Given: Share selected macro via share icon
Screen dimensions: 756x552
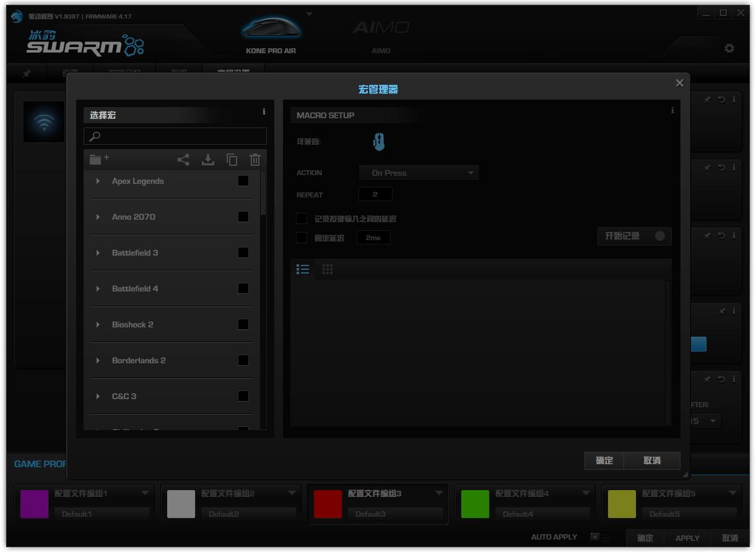Looking at the screenshot, I should [183, 160].
